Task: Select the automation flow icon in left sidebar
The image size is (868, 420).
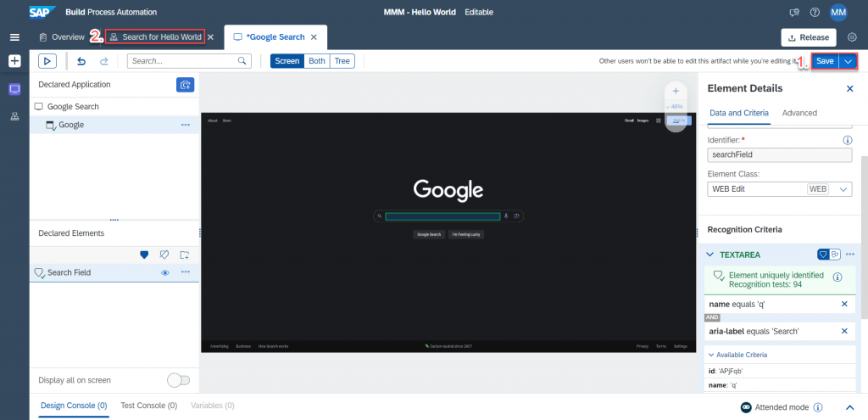Action: coord(14,116)
